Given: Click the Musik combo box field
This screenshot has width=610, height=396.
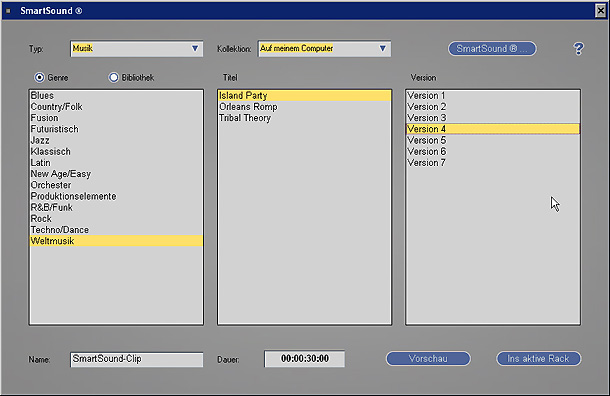Looking at the screenshot, I should pyautogui.click(x=137, y=49).
